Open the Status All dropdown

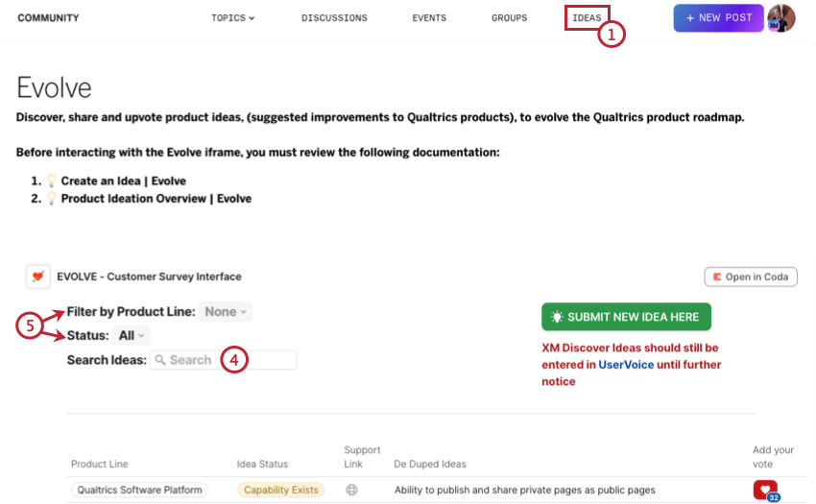(x=132, y=336)
